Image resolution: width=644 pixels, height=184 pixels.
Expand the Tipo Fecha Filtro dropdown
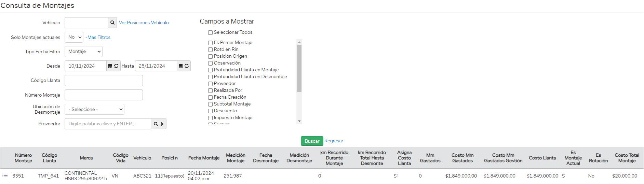point(83,52)
